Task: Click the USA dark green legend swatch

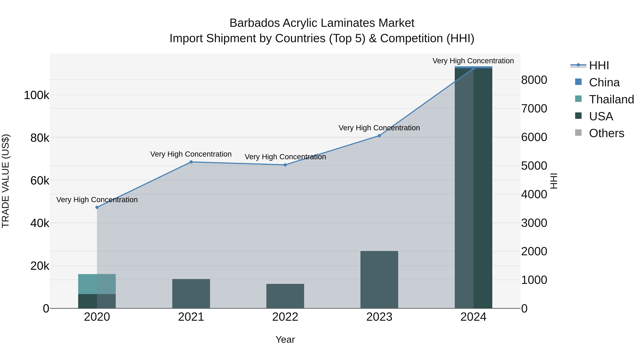Action: pyautogui.click(x=578, y=116)
